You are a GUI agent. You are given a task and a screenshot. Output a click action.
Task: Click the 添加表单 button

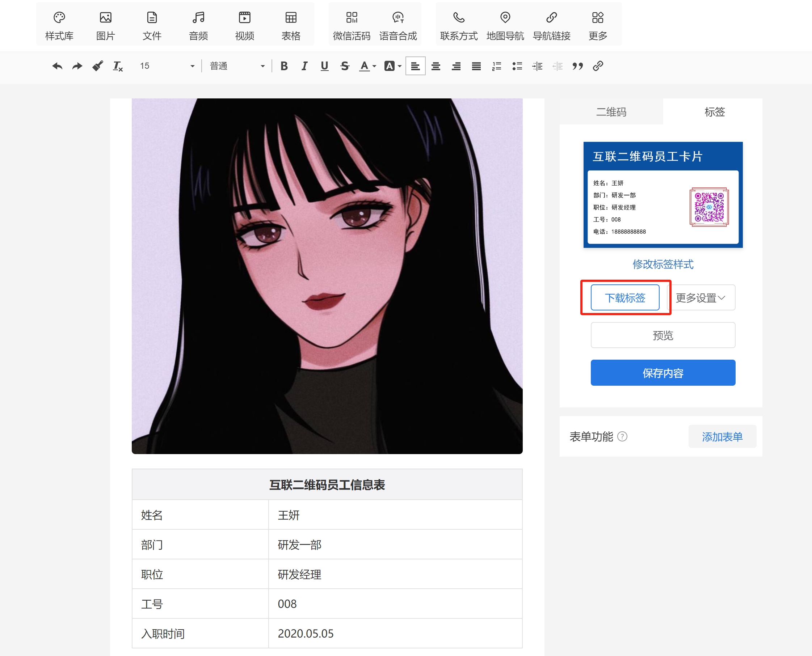click(722, 436)
